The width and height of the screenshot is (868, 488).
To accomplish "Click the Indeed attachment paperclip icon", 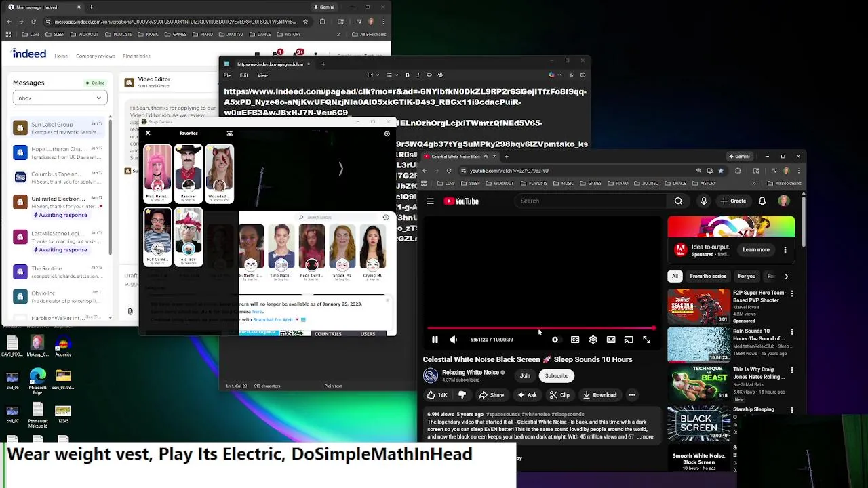I will (x=130, y=312).
